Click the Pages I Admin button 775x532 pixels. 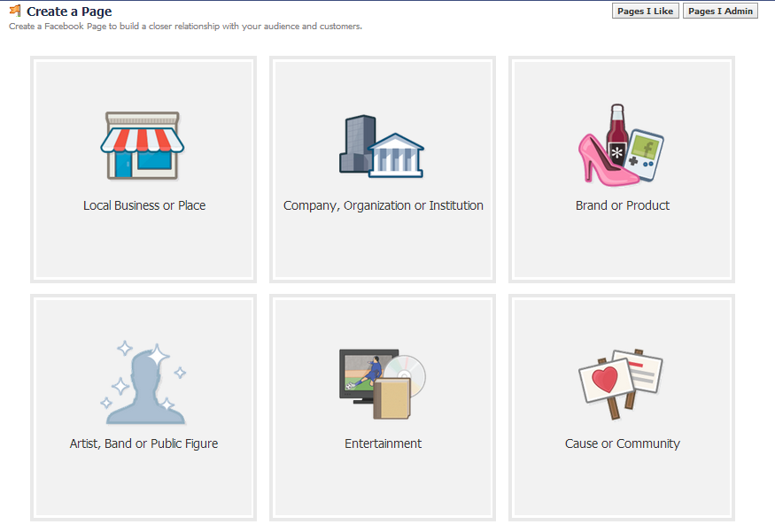pos(720,11)
